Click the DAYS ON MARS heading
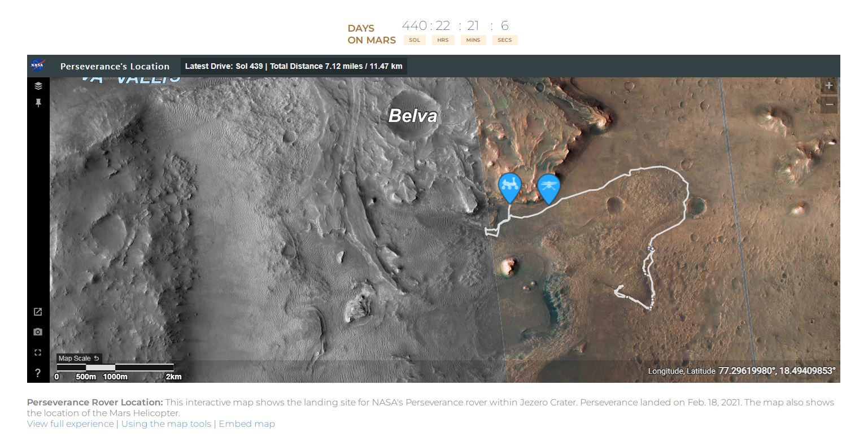This screenshot has height=437, width=868. click(x=371, y=34)
